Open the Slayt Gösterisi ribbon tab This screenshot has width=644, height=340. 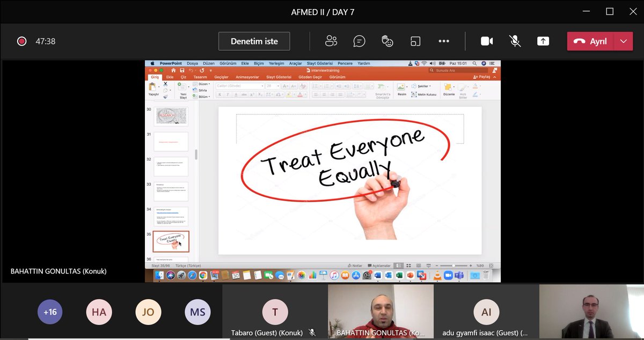279,77
